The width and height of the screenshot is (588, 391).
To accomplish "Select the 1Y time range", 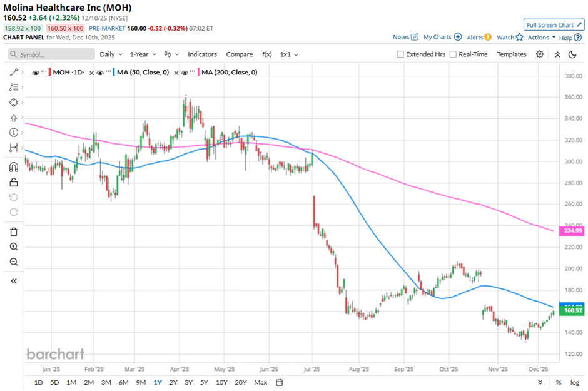I will click(158, 382).
